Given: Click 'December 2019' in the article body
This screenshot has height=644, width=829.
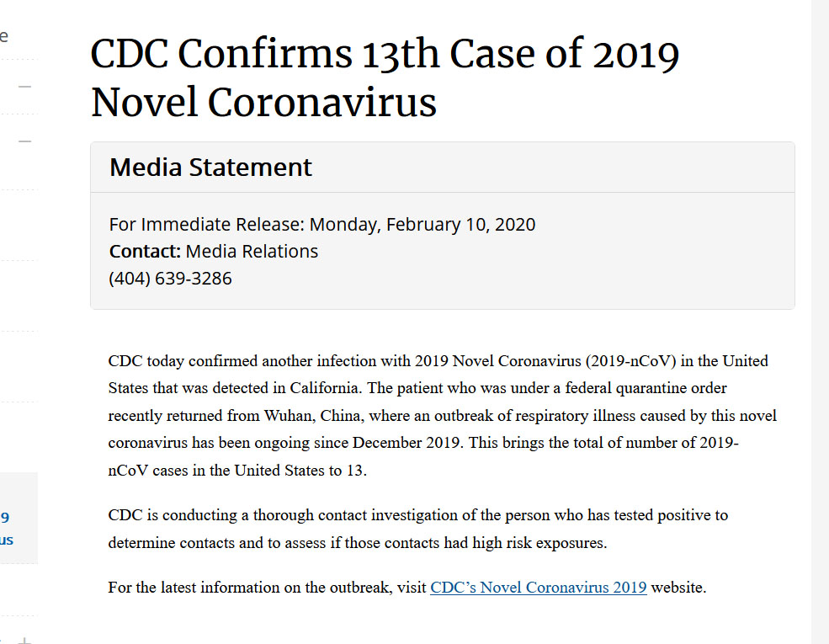Looking at the screenshot, I should (407, 443).
